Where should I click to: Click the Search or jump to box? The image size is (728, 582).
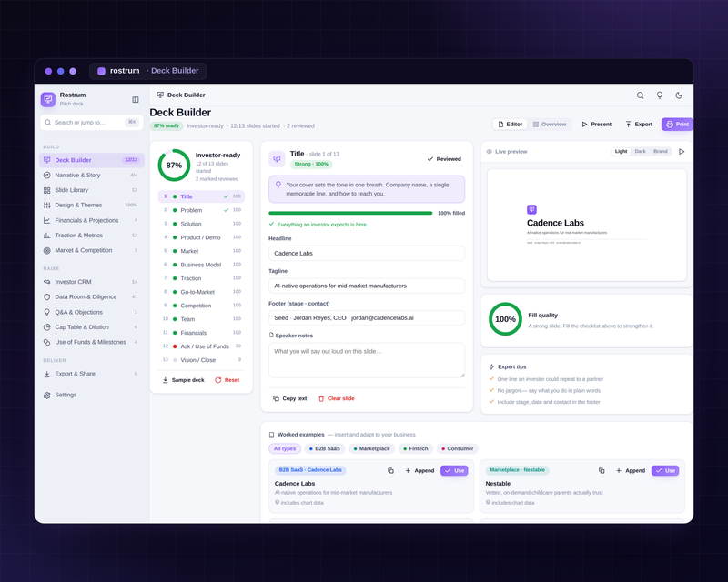(x=92, y=123)
